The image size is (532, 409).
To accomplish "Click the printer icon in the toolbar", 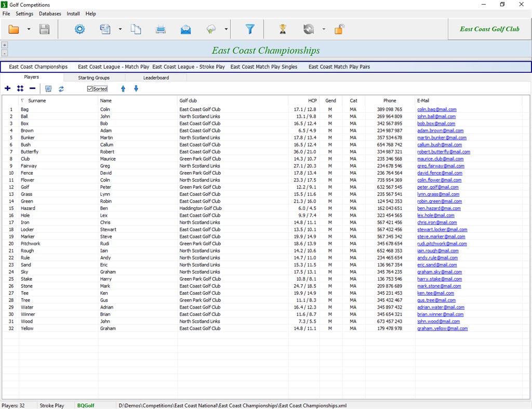I will pyautogui.click(x=161, y=29).
